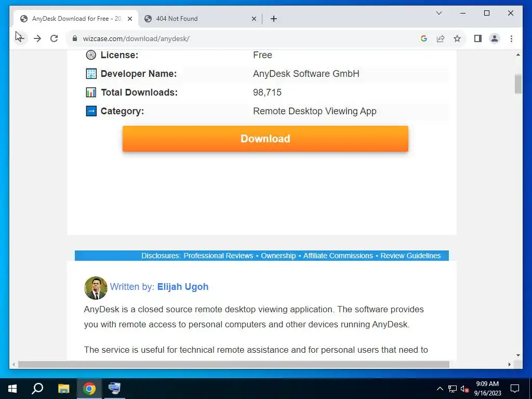Close the 404 Not Found tab
Screen dimensions: 532x399
coord(254,19)
